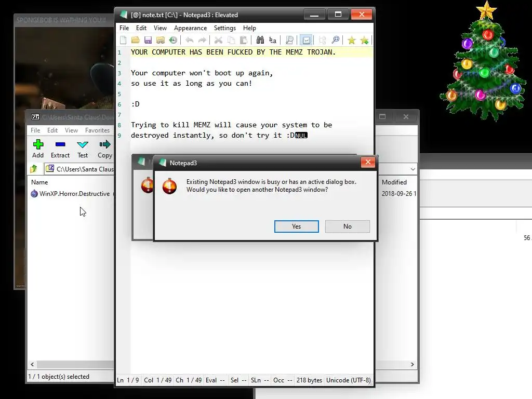Click the Name column header in 7-Zip
The image size is (532, 399).
pos(39,182)
